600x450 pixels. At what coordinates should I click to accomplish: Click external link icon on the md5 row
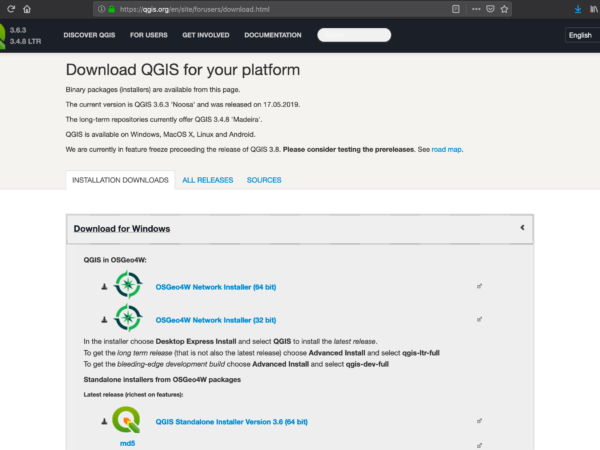point(479,445)
